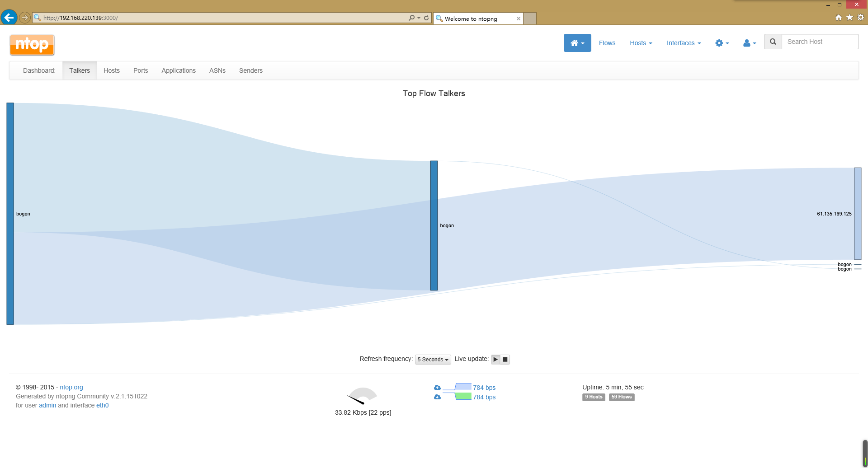Click the ntop logo
The width and height of the screenshot is (868, 468).
[x=32, y=45]
